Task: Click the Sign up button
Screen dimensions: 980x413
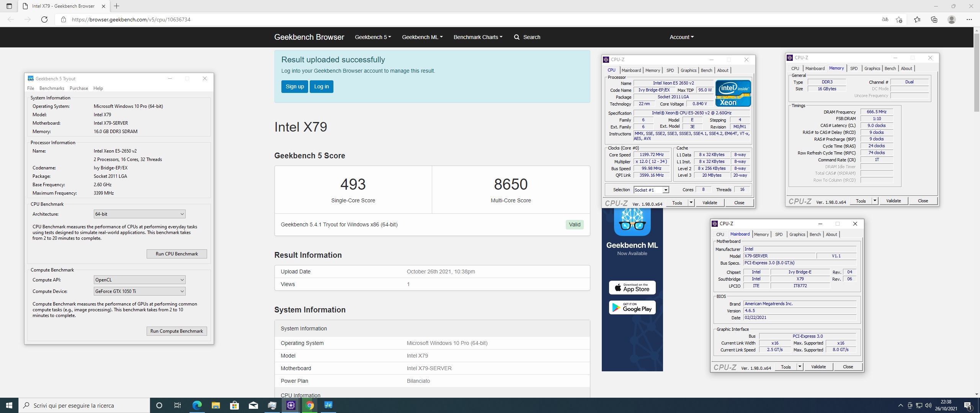Action: click(295, 86)
